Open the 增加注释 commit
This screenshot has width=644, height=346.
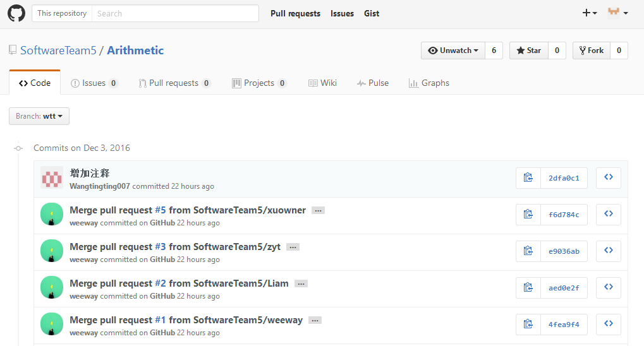(90, 173)
